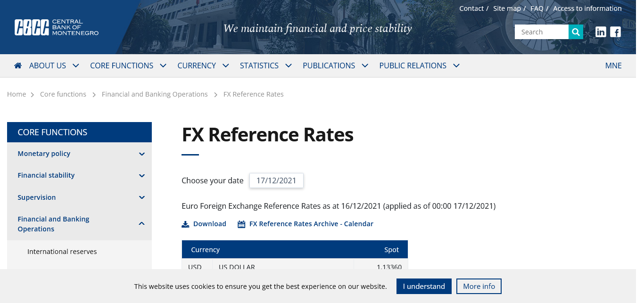
Task: Click the Download icon
Action: pos(185,224)
